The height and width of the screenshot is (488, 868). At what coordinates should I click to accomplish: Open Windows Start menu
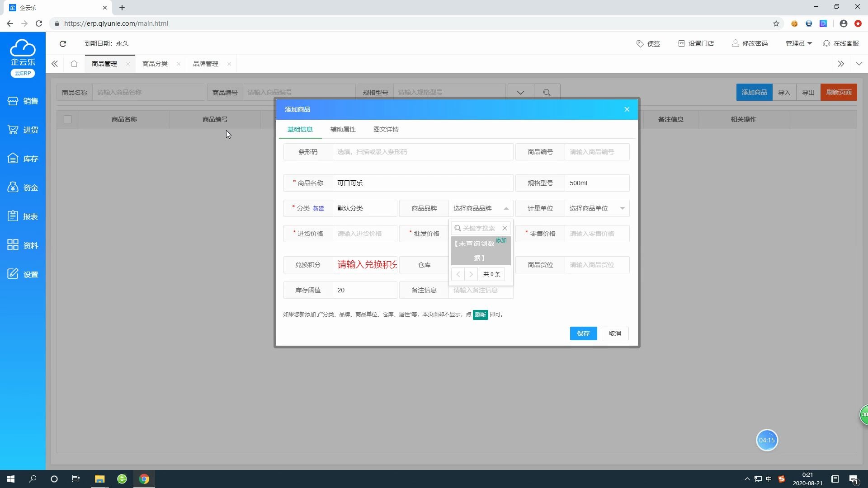(x=11, y=479)
